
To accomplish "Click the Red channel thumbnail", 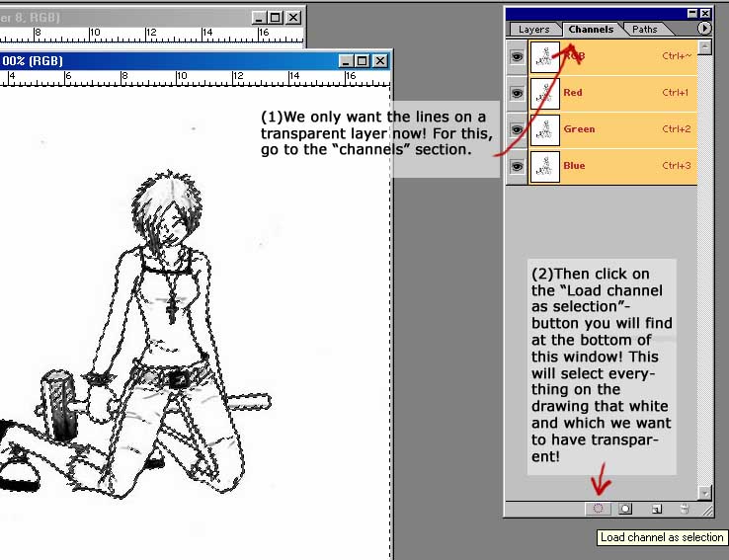I will click(545, 94).
